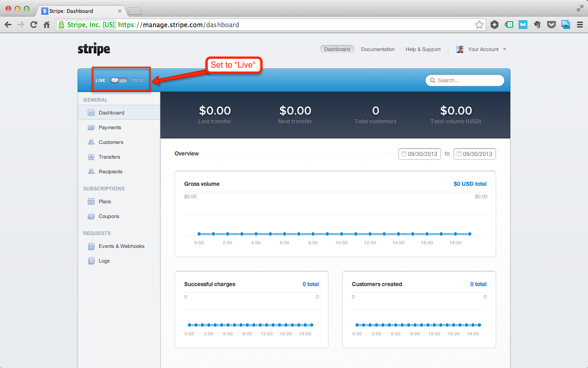
Task: Select the Plans sidebar label
Action: [x=105, y=201]
